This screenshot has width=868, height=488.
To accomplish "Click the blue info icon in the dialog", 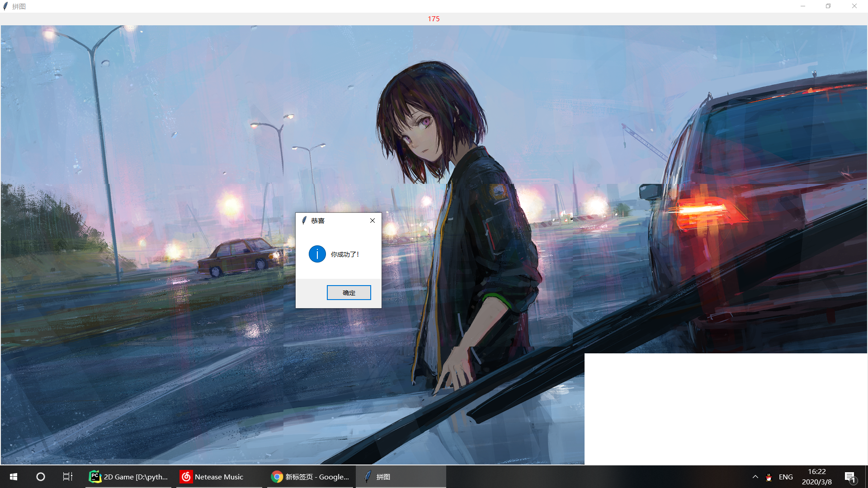I will tap(317, 254).
